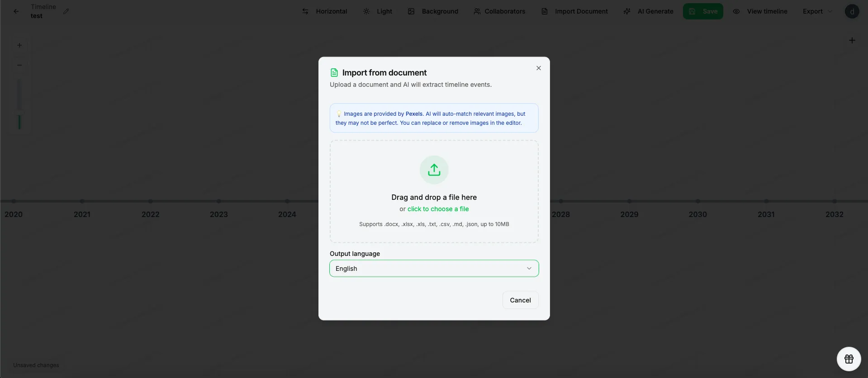Open the Background settings
Viewport: 868px width, 378px height.
coord(433,11)
